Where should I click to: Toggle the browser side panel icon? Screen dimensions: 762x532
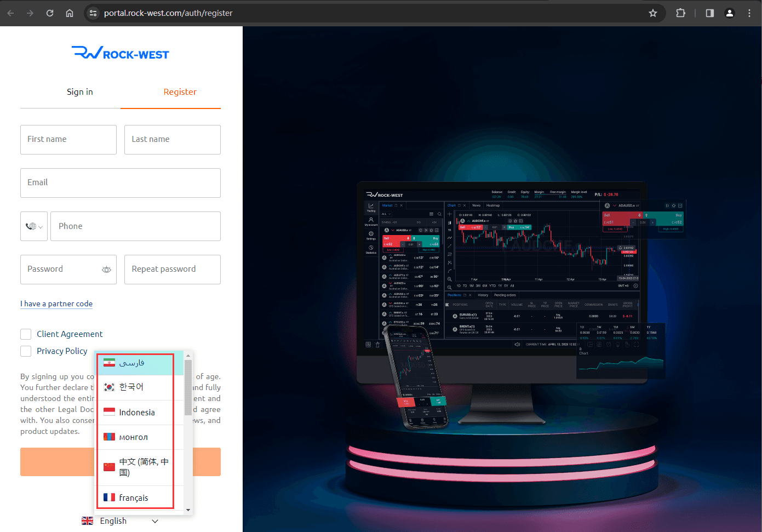[710, 13]
